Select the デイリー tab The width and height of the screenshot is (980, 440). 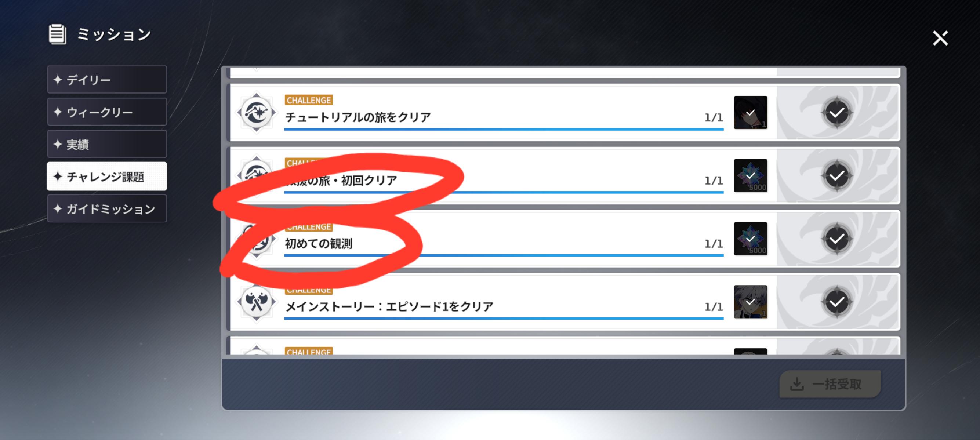click(x=107, y=80)
